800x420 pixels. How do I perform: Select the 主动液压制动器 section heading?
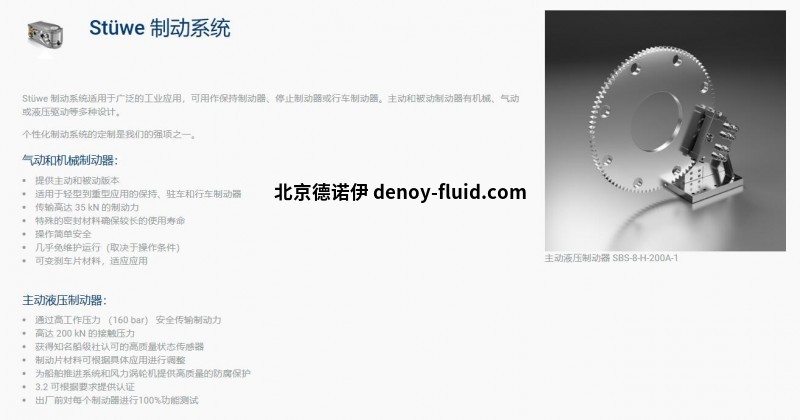tap(64, 300)
